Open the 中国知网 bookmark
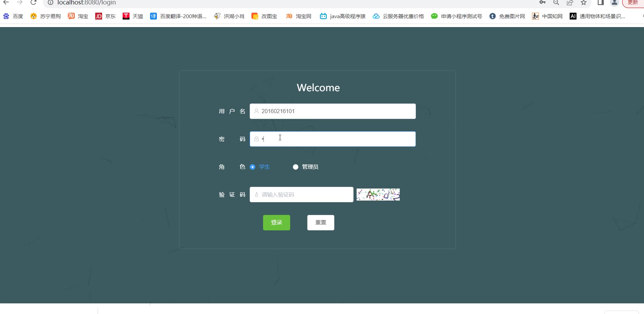644x314 pixels. 547,16
